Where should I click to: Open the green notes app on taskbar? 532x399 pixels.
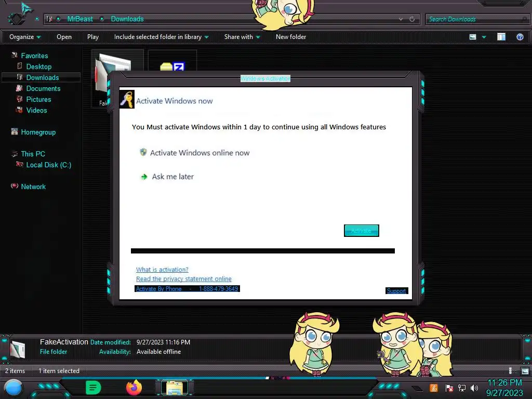pos(94,388)
